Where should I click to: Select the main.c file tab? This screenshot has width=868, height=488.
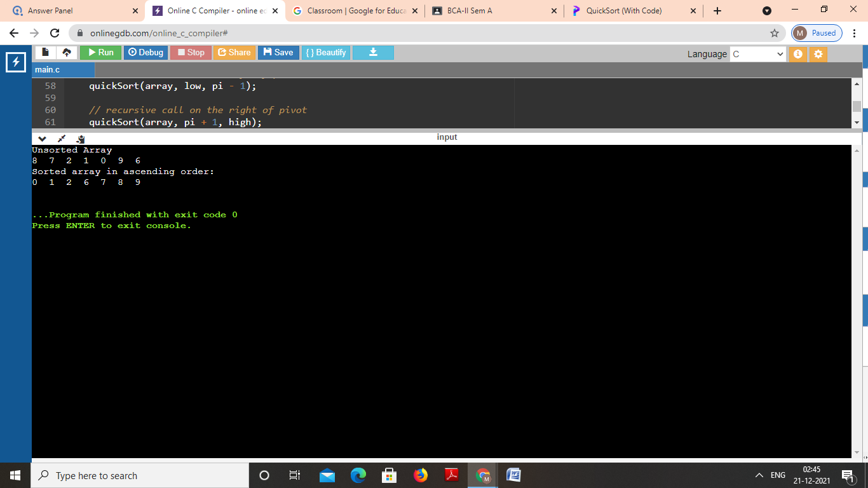pyautogui.click(x=48, y=70)
